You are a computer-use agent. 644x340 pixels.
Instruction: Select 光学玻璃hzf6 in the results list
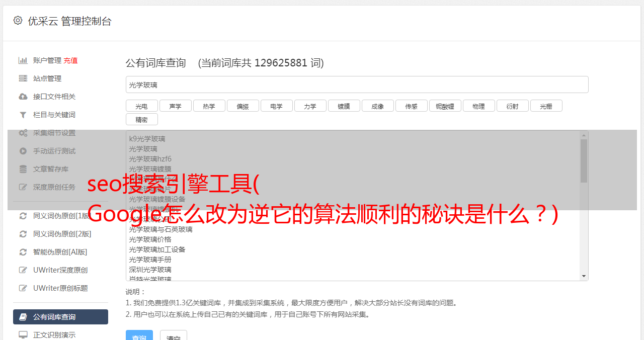(x=150, y=159)
